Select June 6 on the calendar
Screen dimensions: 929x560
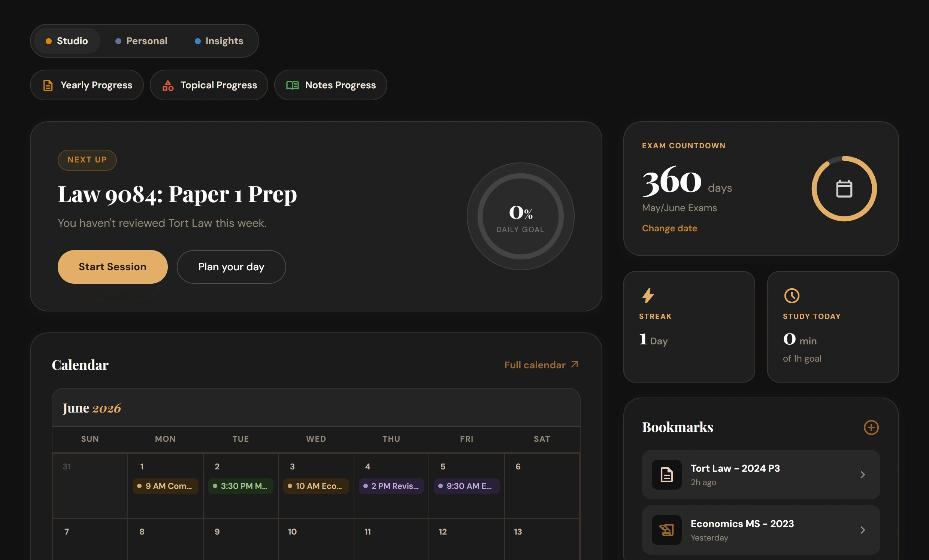tap(542, 486)
